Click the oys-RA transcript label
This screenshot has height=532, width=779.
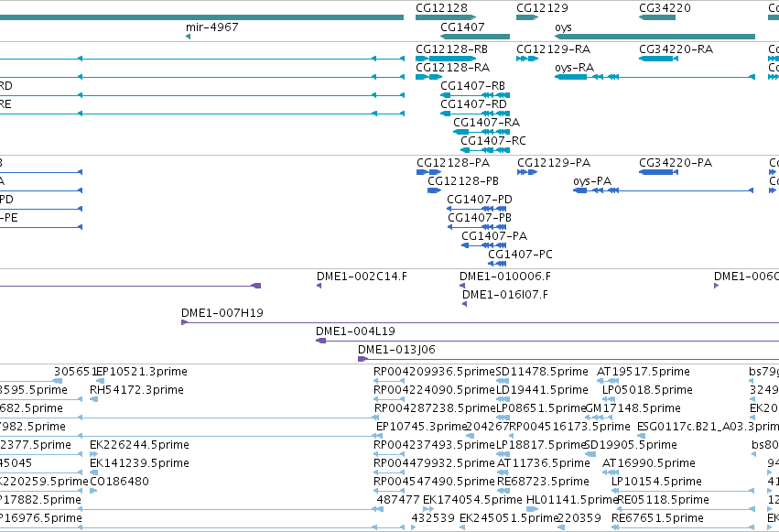click(x=574, y=68)
